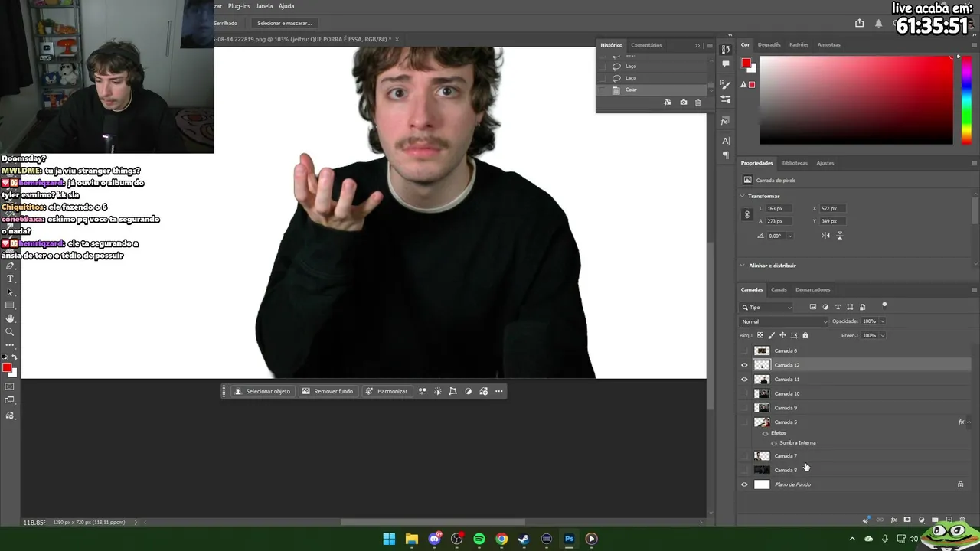Collapse the Transformar section

click(x=743, y=196)
